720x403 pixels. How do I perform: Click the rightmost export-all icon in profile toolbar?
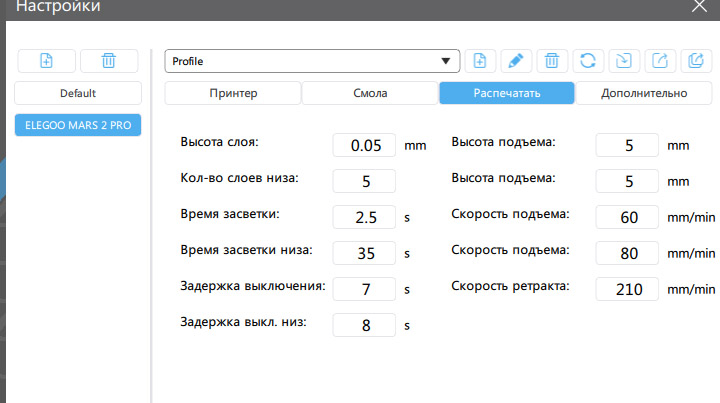695,61
